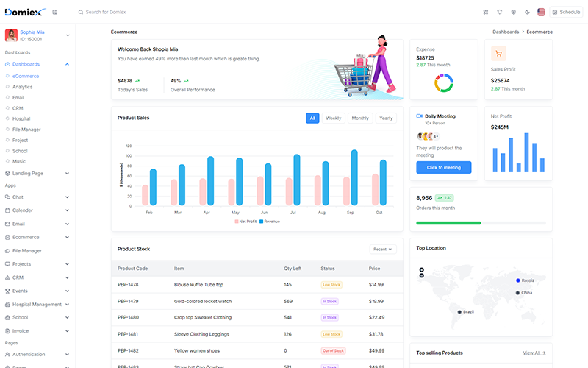Open File Manager dashboard sub-item
Viewport: 588px width, 368px height.
coord(26,130)
